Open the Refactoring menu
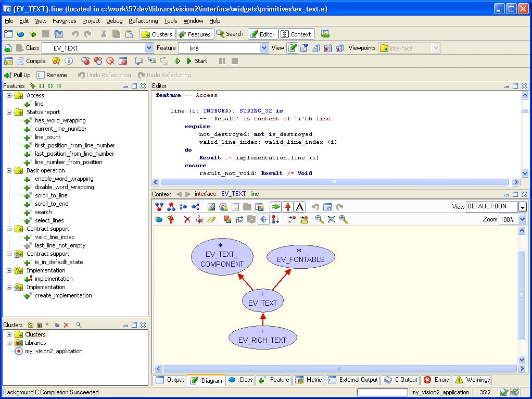The height and width of the screenshot is (399, 532). coord(143,21)
